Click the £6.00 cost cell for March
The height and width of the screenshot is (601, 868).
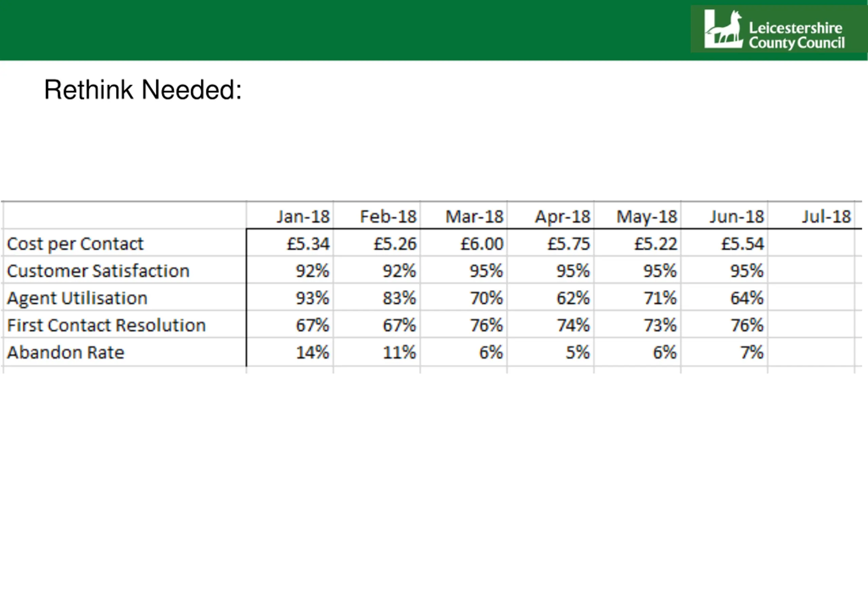point(464,243)
